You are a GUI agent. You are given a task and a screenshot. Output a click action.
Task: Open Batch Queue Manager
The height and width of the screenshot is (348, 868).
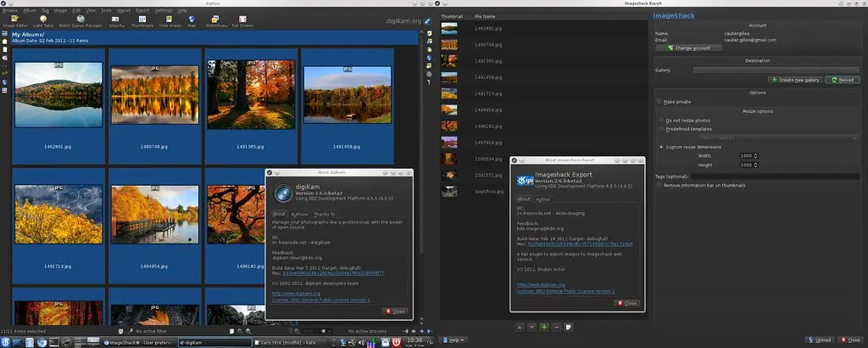[81, 21]
